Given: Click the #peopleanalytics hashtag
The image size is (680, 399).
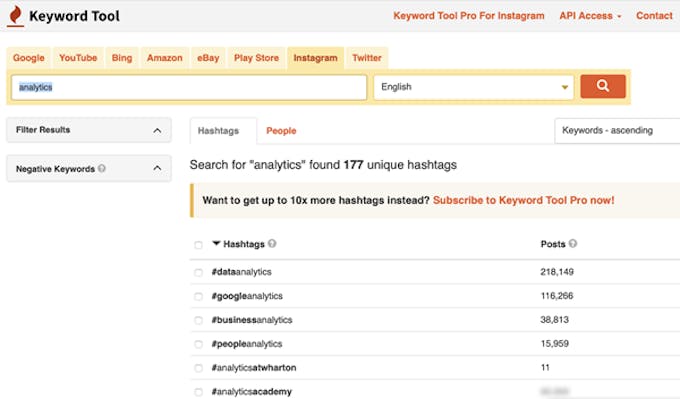Looking at the screenshot, I should point(247,343).
